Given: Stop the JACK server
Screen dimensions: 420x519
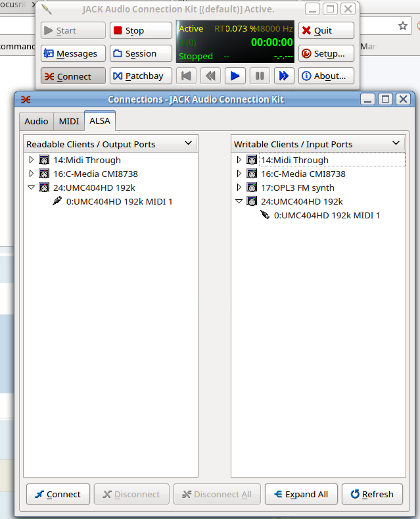Looking at the screenshot, I should pyautogui.click(x=141, y=30).
